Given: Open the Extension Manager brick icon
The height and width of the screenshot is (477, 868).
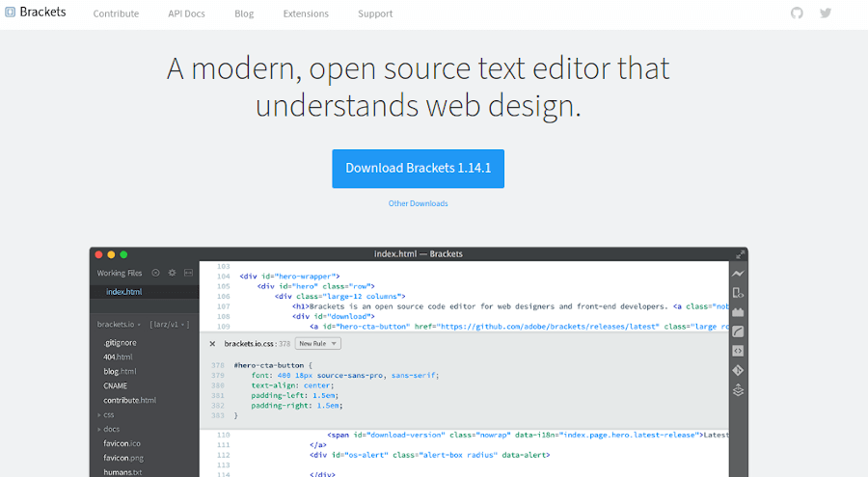Looking at the screenshot, I should (x=738, y=312).
